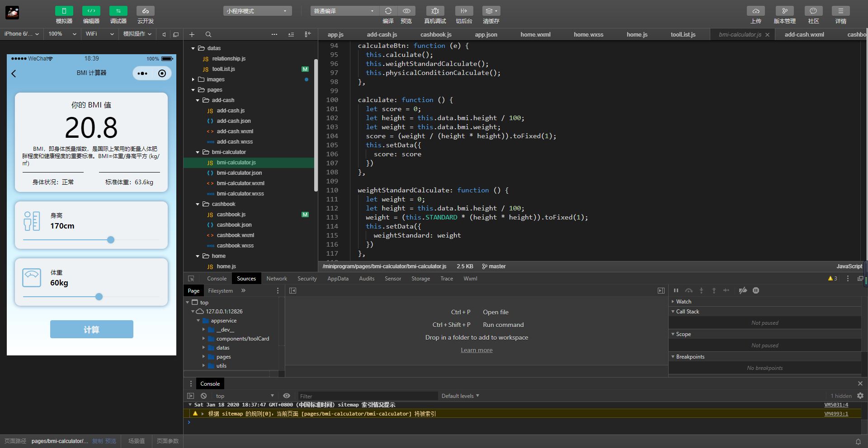
Task: Click the capsule close circle button
Action: click(x=162, y=74)
